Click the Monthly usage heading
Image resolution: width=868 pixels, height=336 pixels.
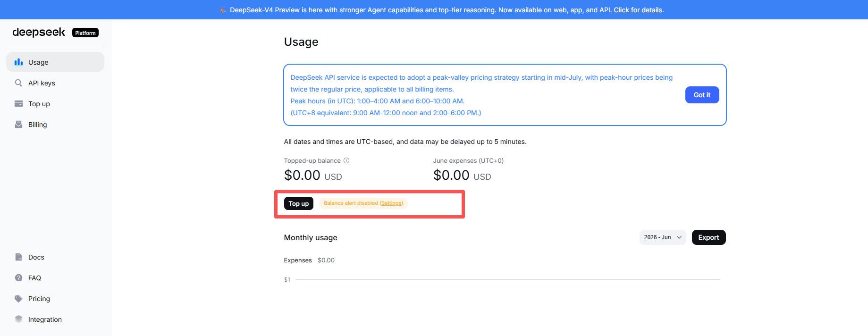311,237
